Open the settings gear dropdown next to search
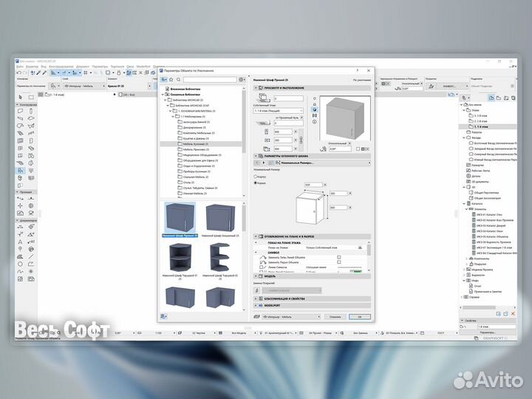 [x=242, y=79]
